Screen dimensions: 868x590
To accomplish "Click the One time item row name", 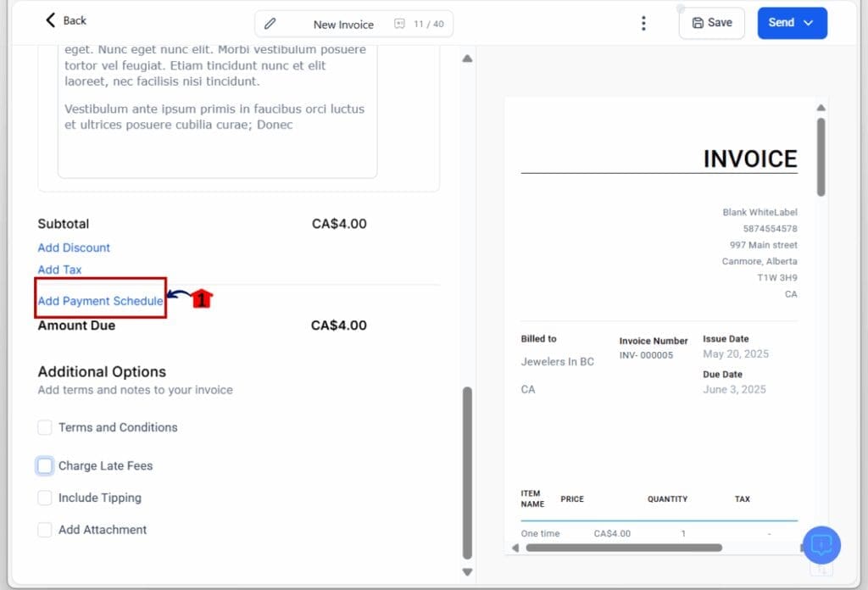I will tap(540, 533).
